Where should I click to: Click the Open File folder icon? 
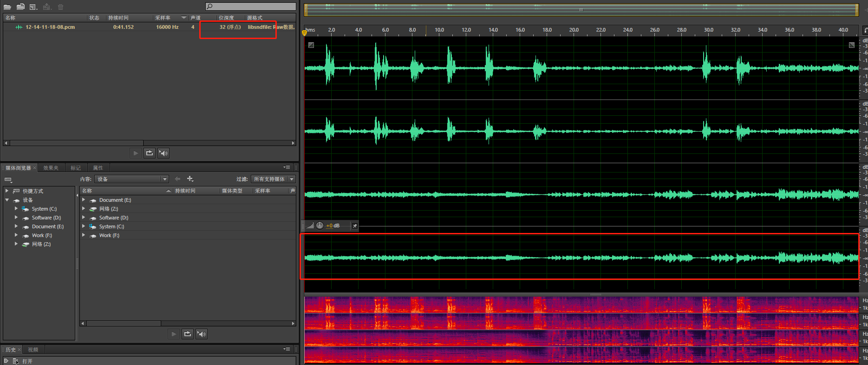tap(7, 7)
